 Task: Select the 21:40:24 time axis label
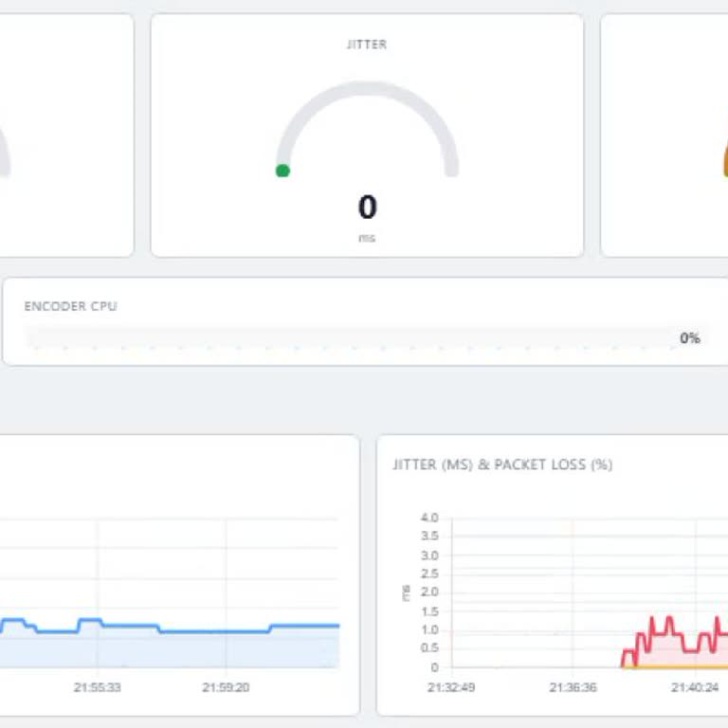tap(695, 687)
